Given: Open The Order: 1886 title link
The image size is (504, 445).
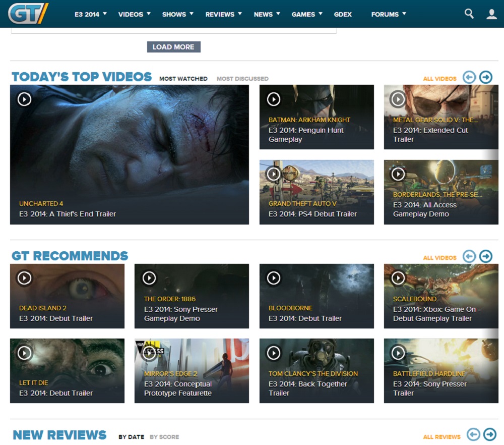Looking at the screenshot, I should 170,299.
